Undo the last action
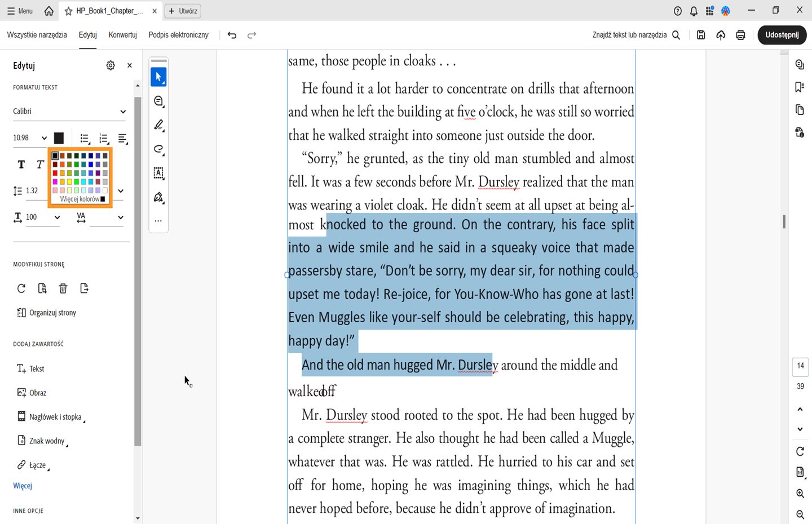Image resolution: width=812 pixels, height=524 pixels. click(232, 35)
